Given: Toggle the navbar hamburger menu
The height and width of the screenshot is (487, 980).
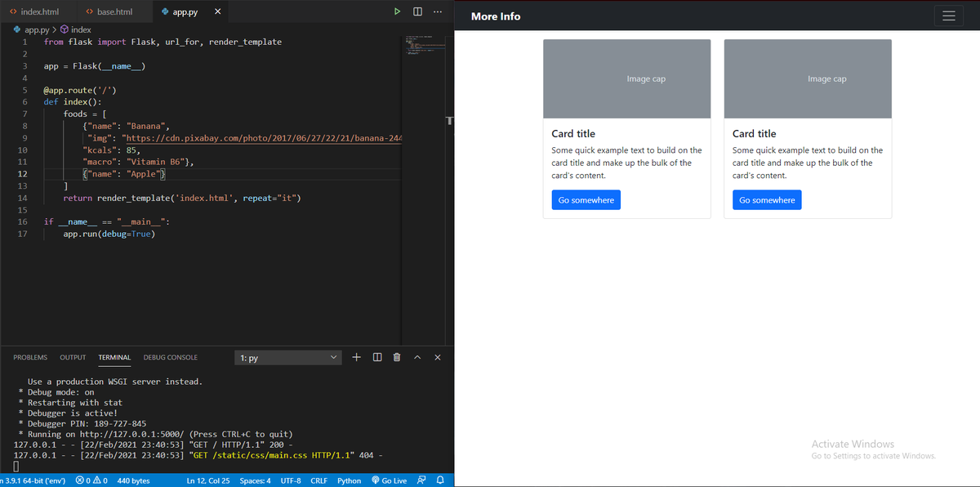Looking at the screenshot, I should click(948, 16).
